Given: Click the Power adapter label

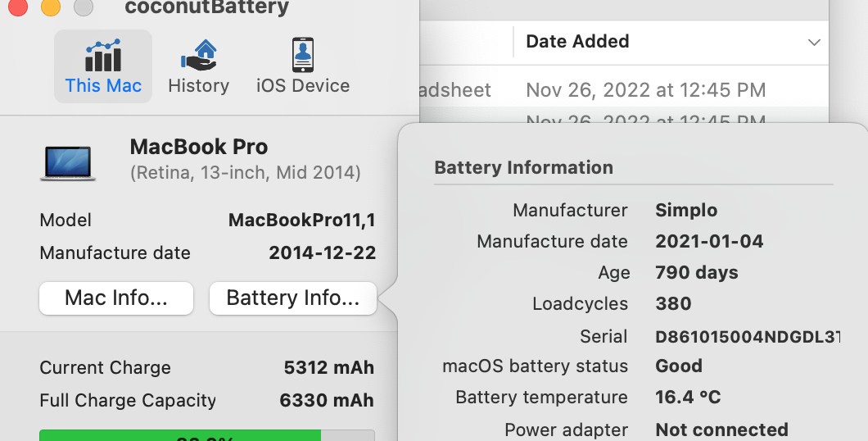Looking at the screenshot, I should pos(567,430).
